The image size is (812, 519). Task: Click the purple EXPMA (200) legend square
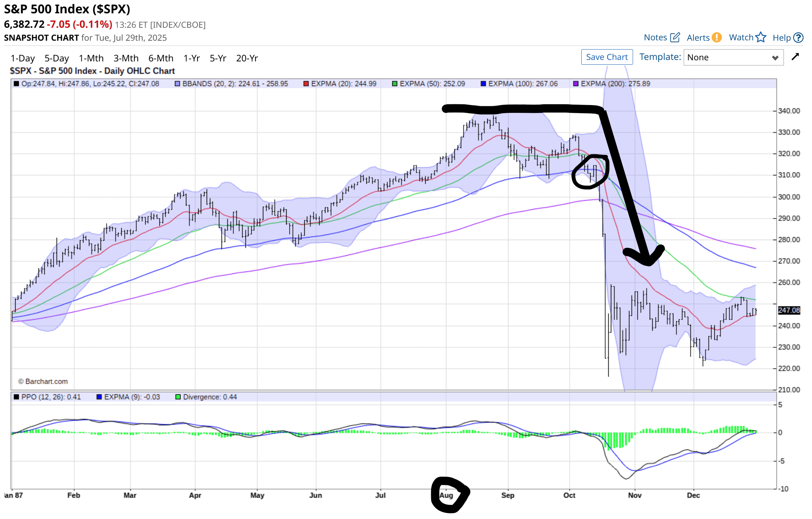pyautogui.click(x=576, y=84)
